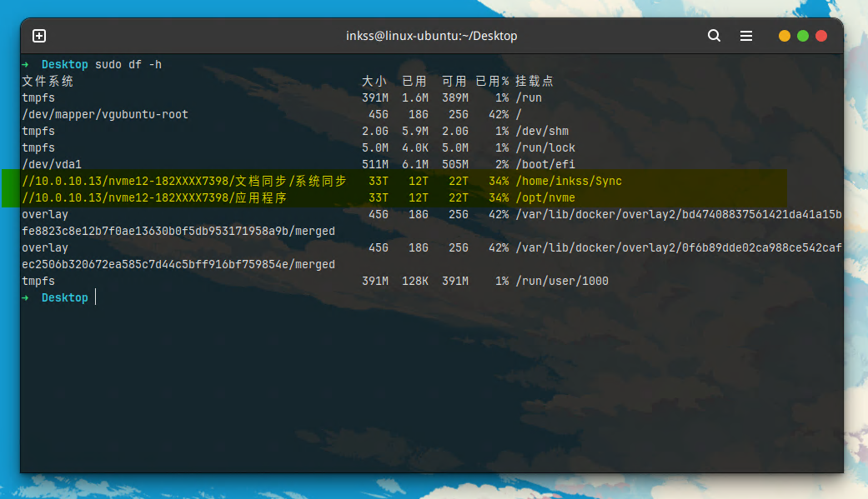Click used value '128K'
Viewport: 868px width, 499px height.
pos(415,281)
